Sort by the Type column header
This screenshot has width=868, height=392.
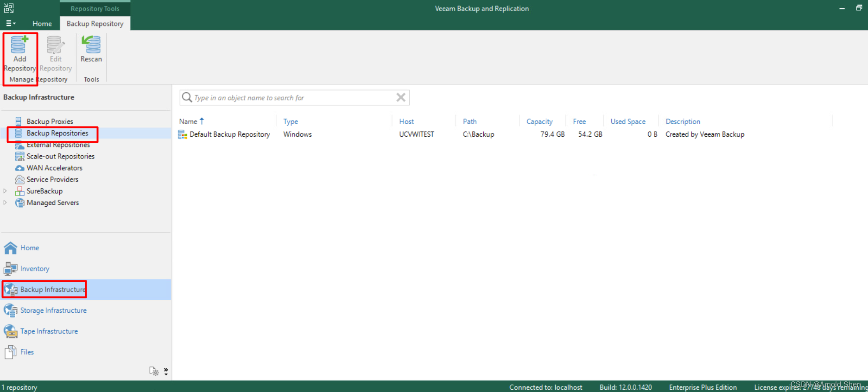pos(291,121)
